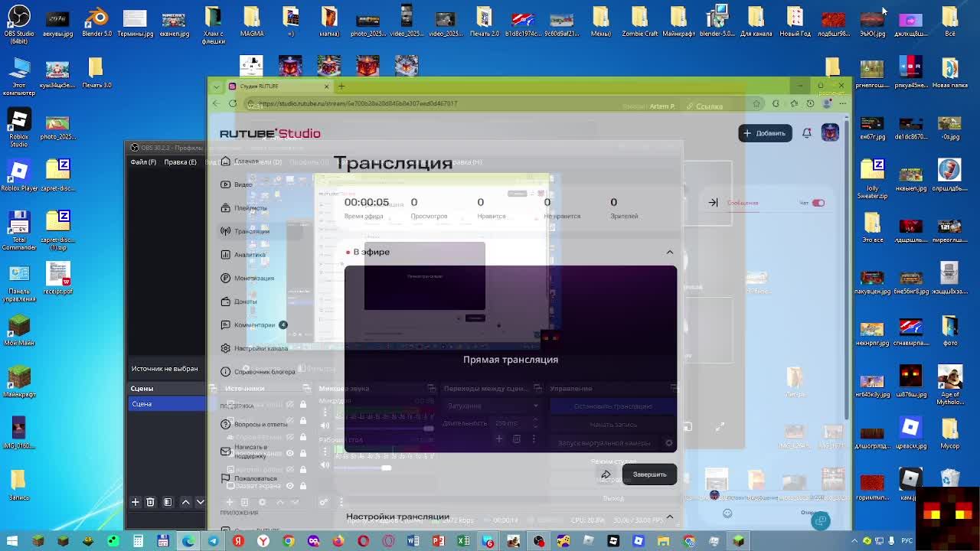Click Запуск виртуальной камеры in OBS
980x551 pixels.
coord(605,442)
